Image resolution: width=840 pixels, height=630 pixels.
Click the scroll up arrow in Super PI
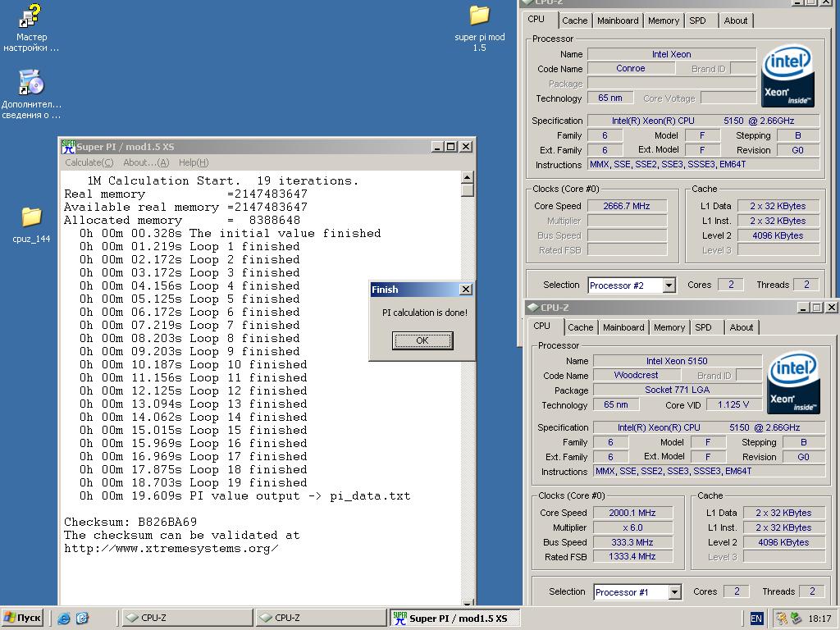coord(467,177)
